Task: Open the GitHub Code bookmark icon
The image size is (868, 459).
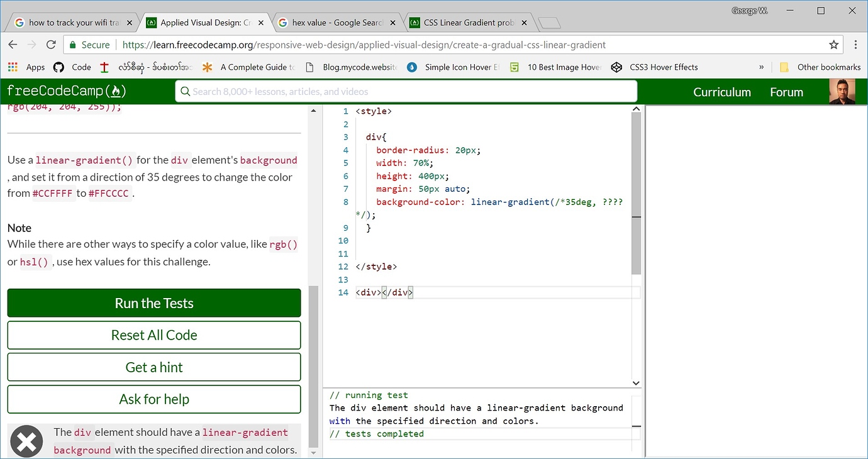Action: 58,67
